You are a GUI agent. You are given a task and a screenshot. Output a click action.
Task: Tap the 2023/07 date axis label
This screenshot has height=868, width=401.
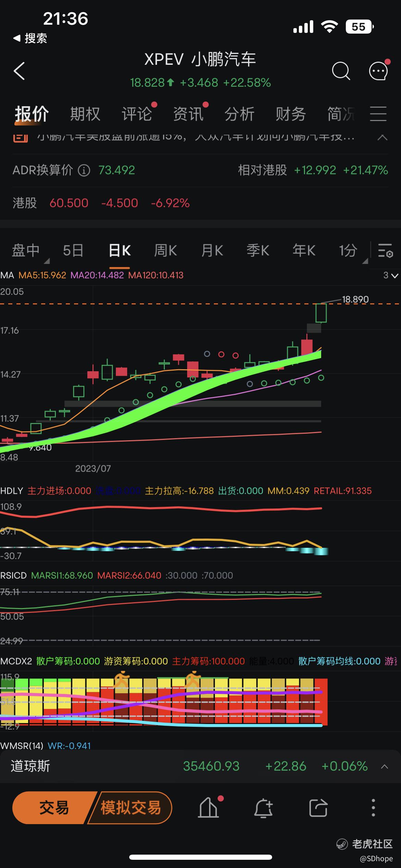[x=93, y=469]
